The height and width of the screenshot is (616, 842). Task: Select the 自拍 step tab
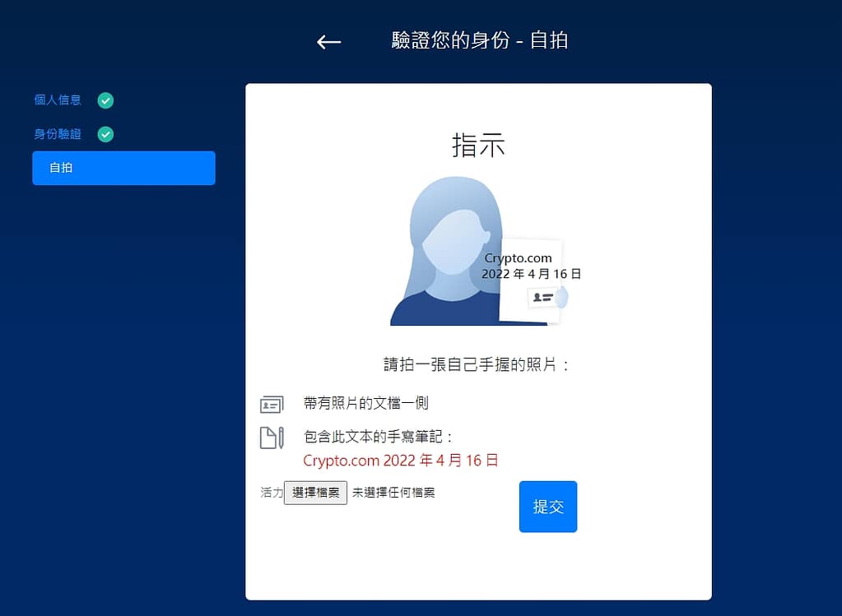[123, 168]
